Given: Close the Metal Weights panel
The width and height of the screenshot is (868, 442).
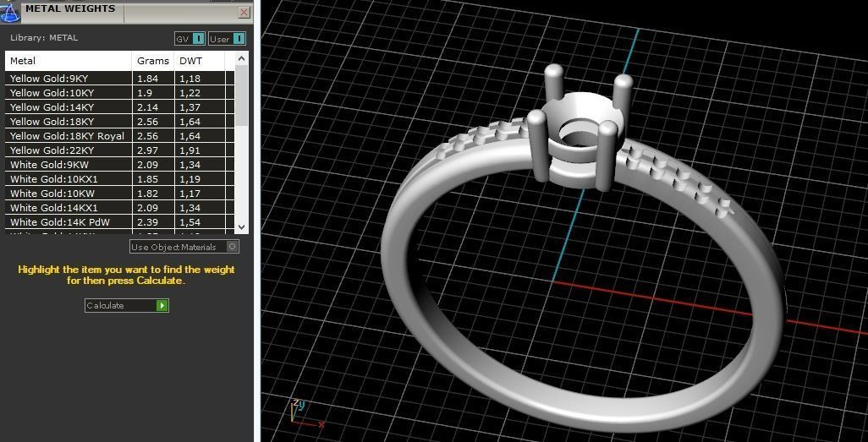Looking at the screenshot, I should [244, 12].
